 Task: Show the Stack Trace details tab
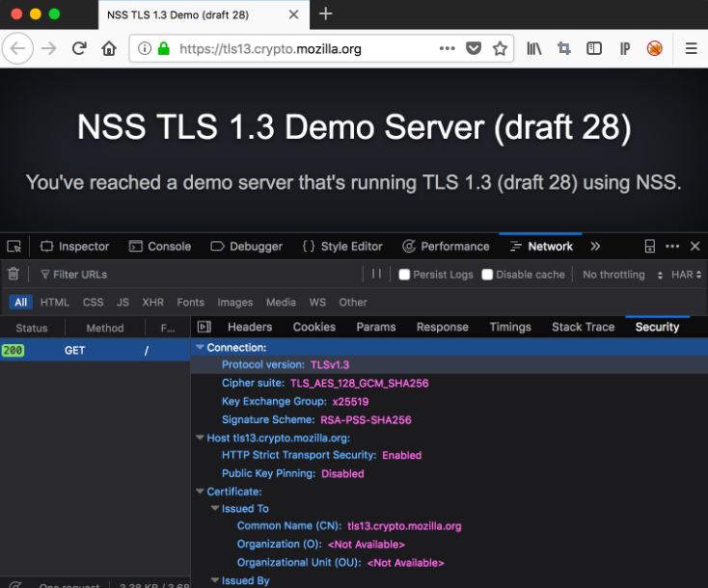(583, 327)
